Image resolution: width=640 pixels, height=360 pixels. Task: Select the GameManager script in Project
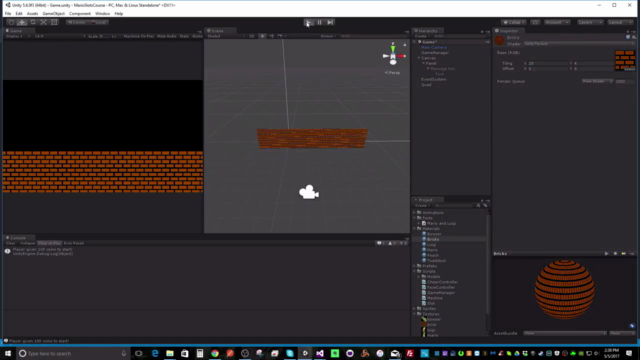(441, 293)
